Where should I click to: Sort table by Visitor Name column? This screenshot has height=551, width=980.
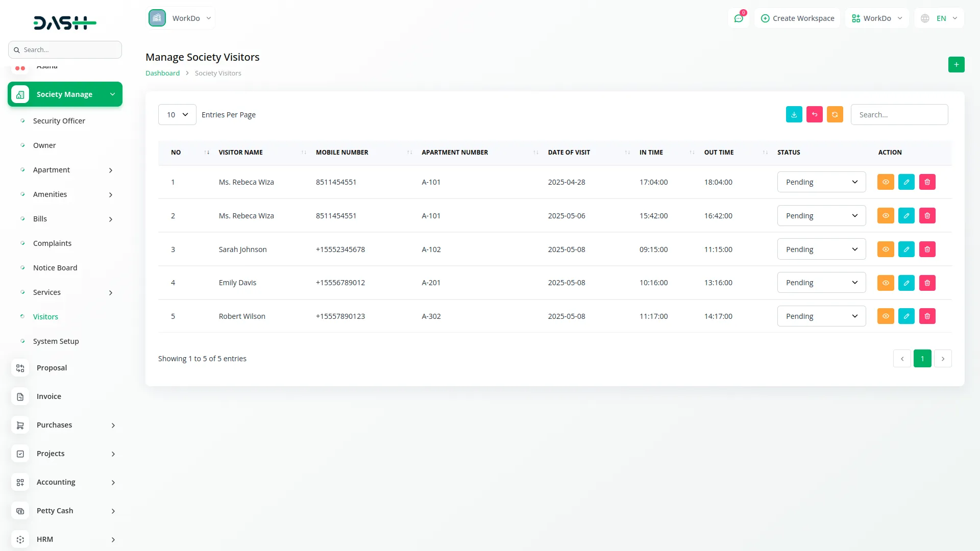pos(240,153)
